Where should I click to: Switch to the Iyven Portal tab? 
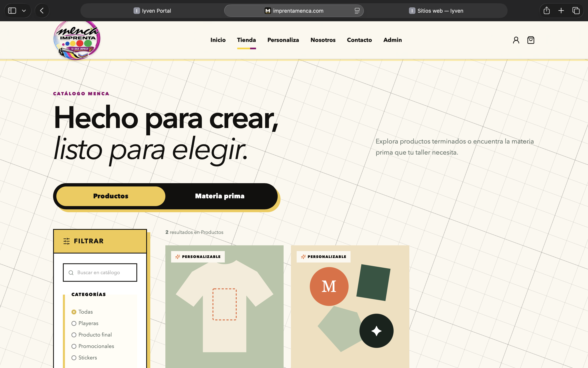(x=152, y=11)
